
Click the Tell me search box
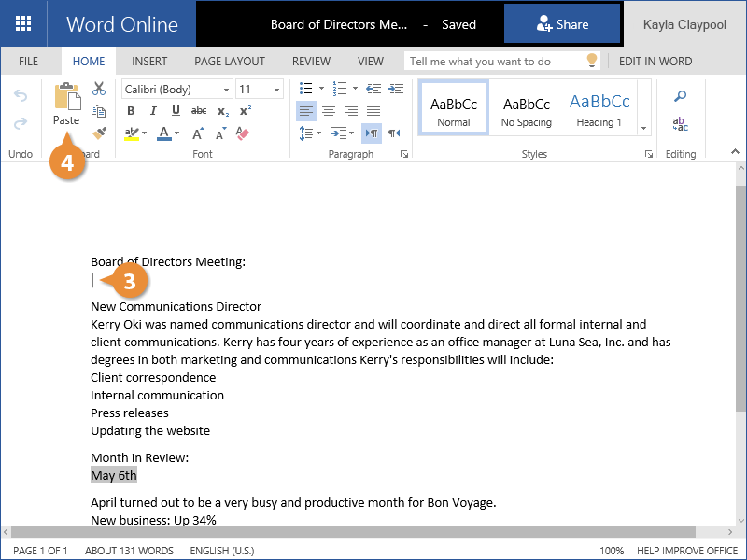(495, 62)
